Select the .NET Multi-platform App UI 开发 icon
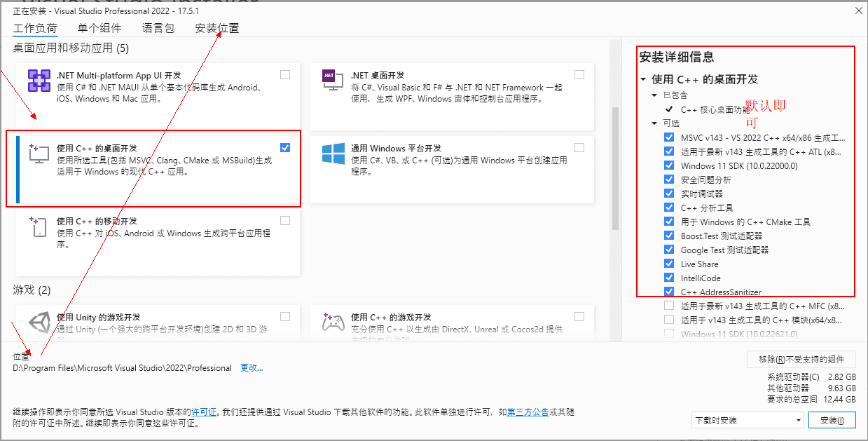 tap(39, 82)
